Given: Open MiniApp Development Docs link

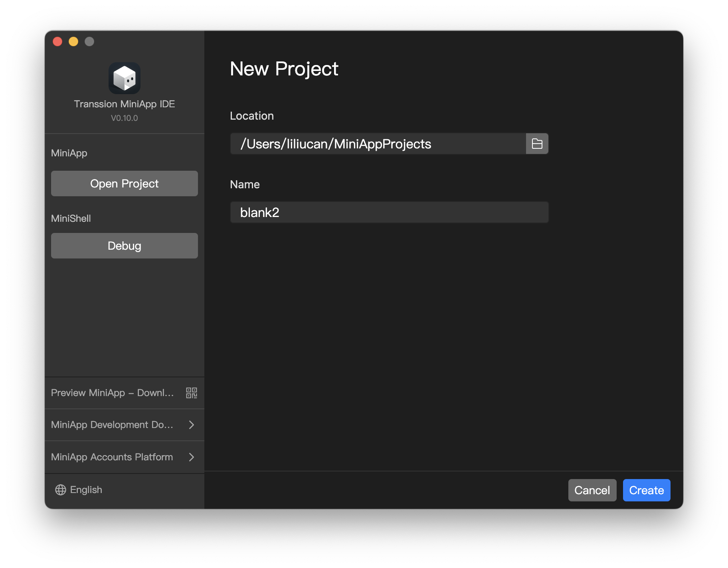Looking at the screenshot, I should pos(125,425).
